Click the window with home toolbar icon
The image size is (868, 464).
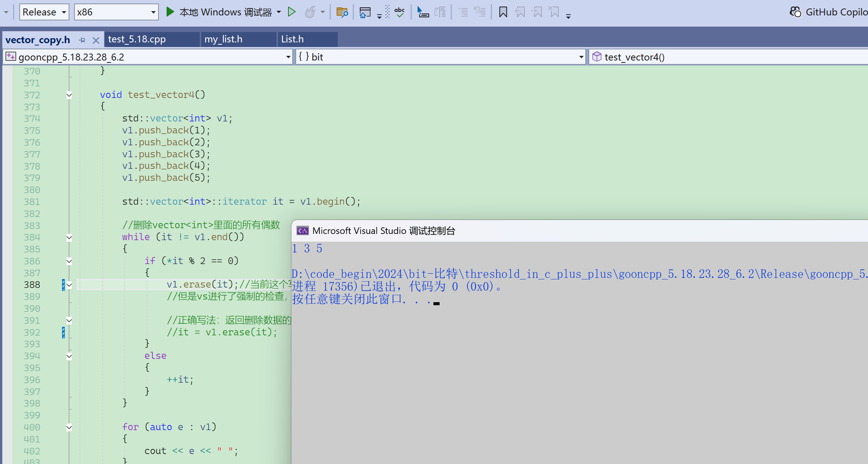365,12
